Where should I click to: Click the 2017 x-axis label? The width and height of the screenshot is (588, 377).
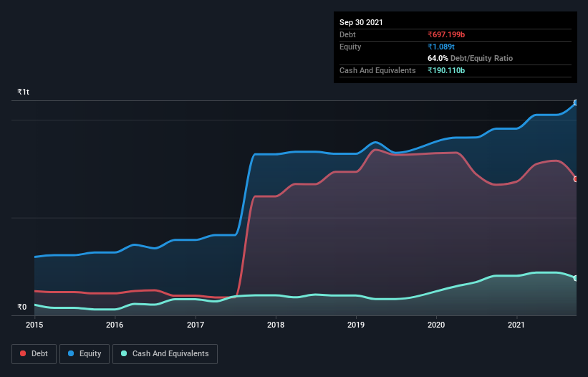[196, 325]
